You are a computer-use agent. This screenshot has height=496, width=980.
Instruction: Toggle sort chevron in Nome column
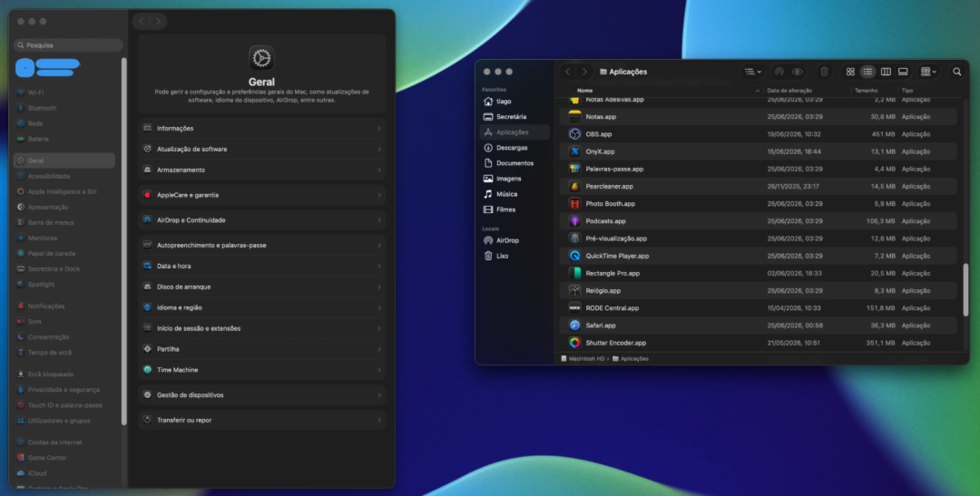coord(758,92)
